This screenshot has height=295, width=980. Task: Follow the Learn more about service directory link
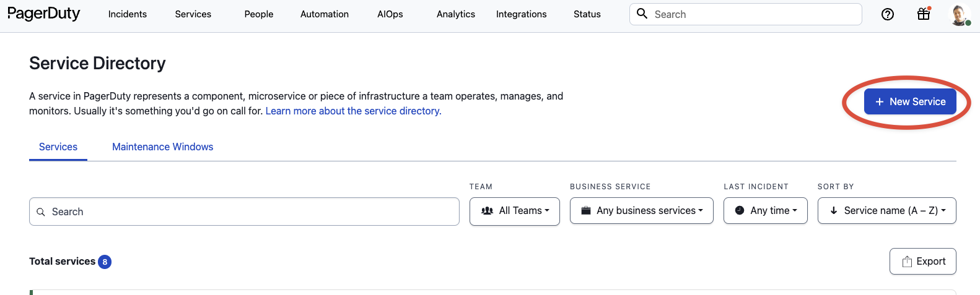353,111
